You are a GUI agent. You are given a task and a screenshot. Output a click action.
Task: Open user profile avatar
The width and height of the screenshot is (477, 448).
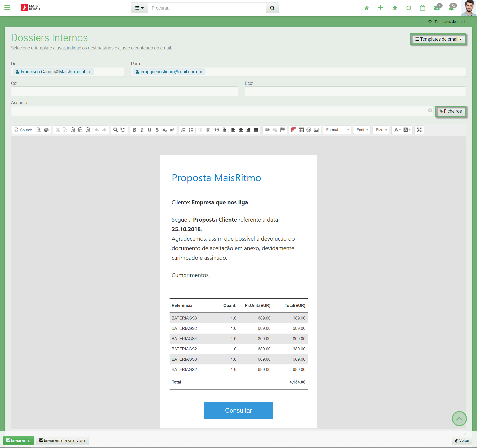coord(469,8)
